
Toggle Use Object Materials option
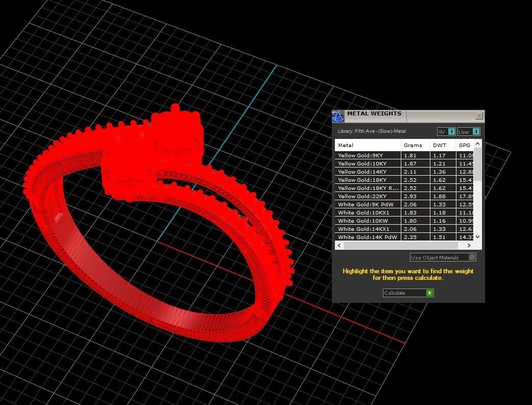click(x=443, y=257)
